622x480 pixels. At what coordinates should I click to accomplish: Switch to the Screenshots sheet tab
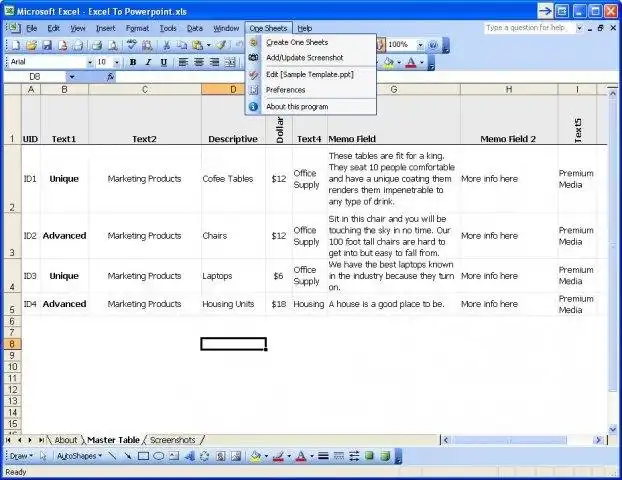173,440
